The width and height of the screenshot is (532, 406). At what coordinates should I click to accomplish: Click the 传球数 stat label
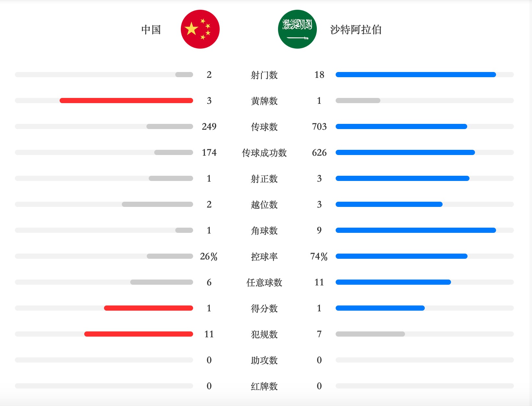(264, 127)
